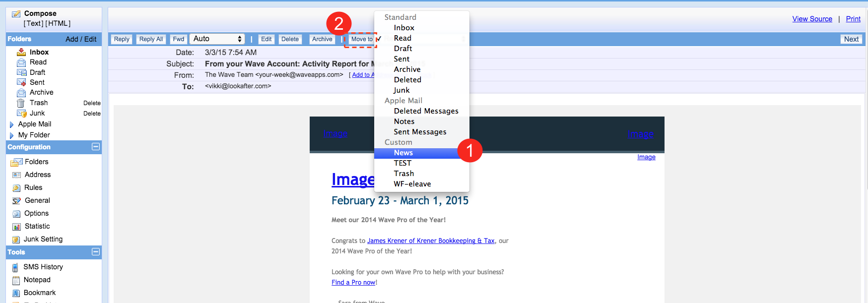Click the Read folder icon

click(21, 62)
